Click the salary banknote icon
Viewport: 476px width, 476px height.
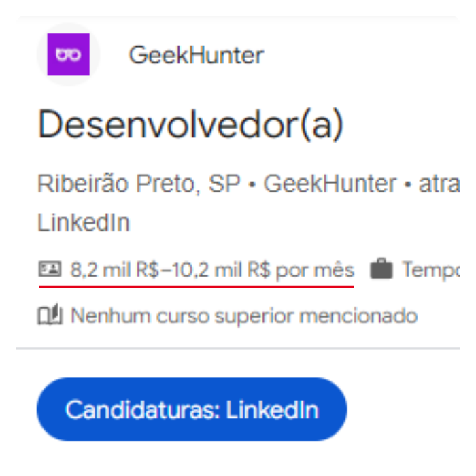[x=50, y=269]
